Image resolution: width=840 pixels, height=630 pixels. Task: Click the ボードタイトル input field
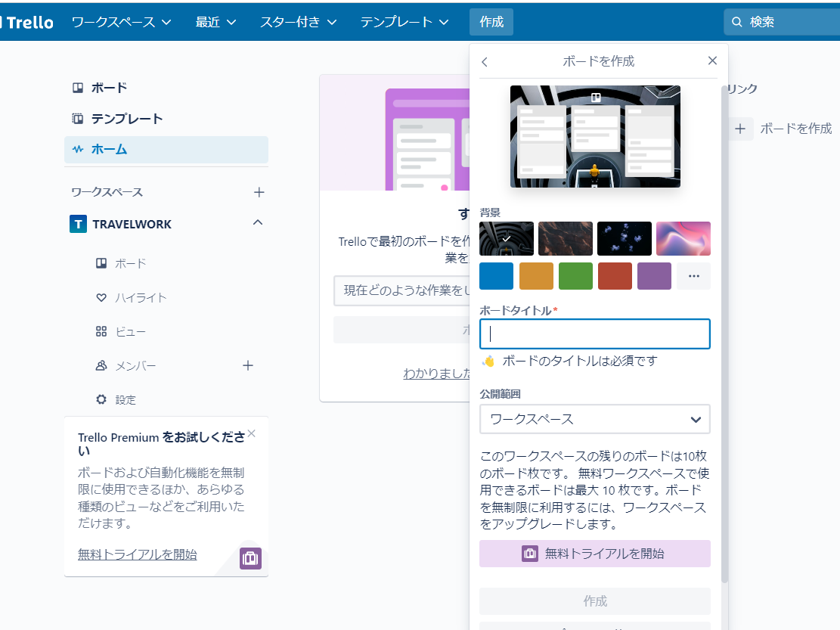594,334
